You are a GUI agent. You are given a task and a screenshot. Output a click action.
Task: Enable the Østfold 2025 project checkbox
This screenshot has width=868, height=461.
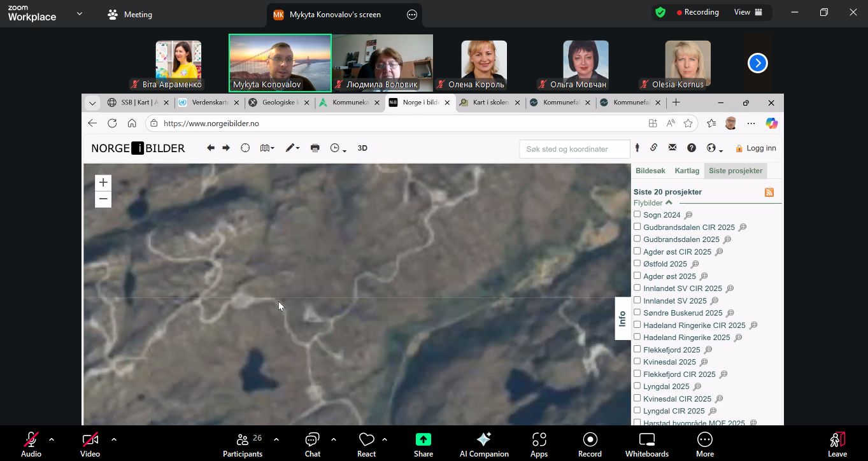pos(637,264)
